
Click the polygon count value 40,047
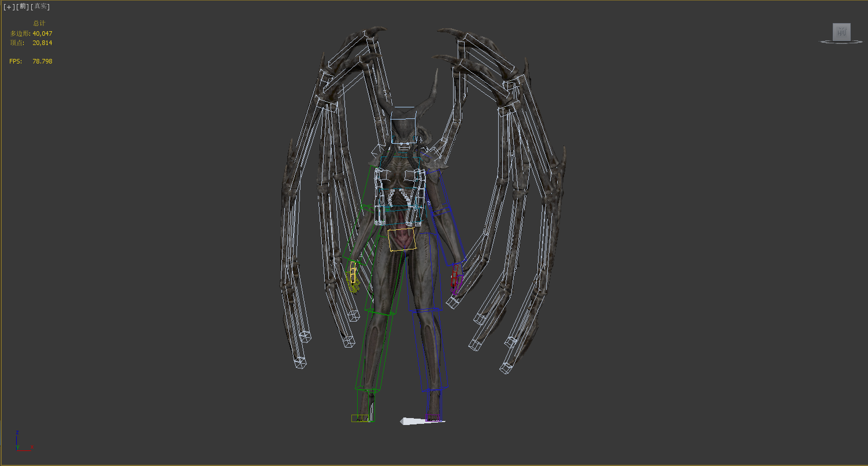tap(42, 33)
